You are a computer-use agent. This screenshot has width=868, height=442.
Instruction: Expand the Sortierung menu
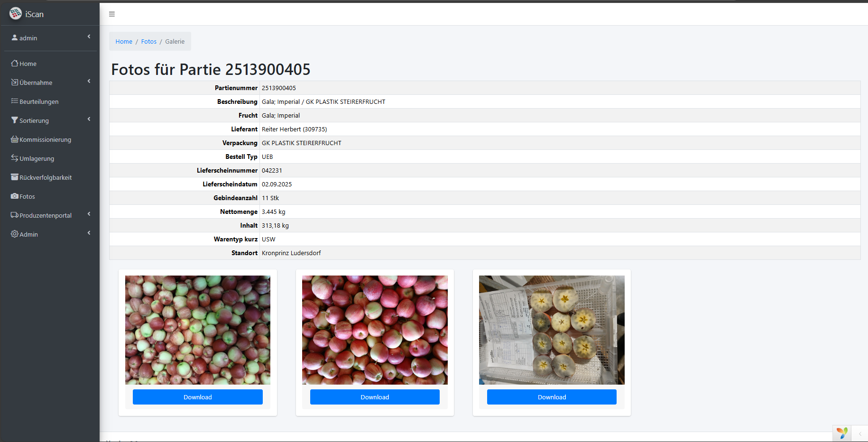(34, 120)
